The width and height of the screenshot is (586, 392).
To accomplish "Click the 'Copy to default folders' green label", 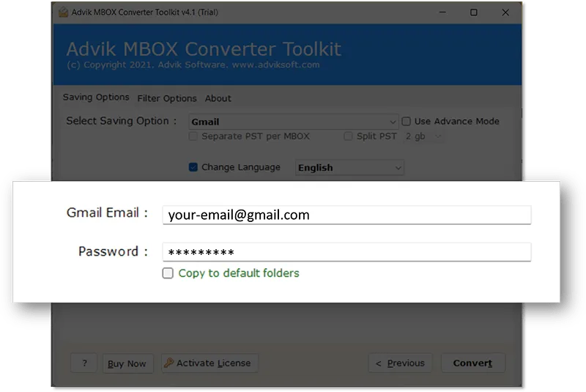I will coord(239,273).
